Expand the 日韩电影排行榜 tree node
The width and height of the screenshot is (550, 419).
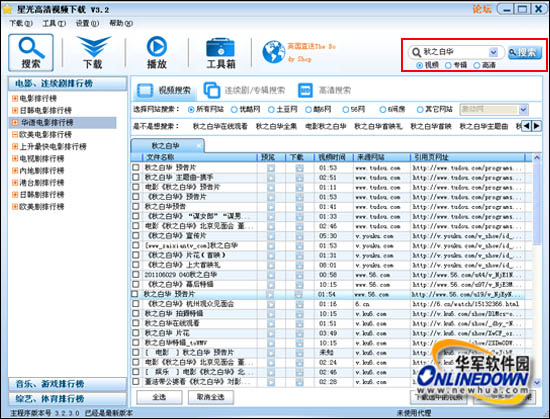tap(15, 110)
